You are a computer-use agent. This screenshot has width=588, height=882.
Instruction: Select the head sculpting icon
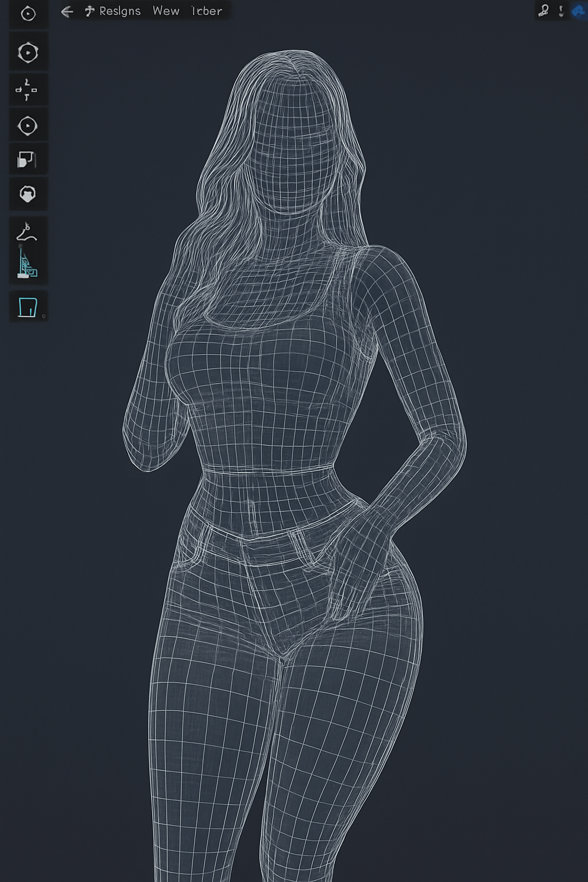click(x=27, y=194)
